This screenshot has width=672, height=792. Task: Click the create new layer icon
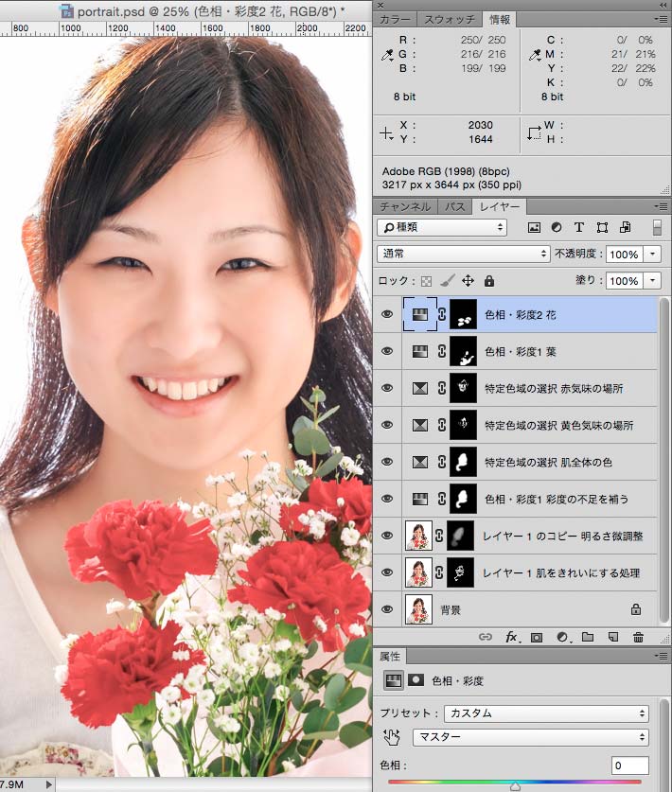[x=612, y=638]
